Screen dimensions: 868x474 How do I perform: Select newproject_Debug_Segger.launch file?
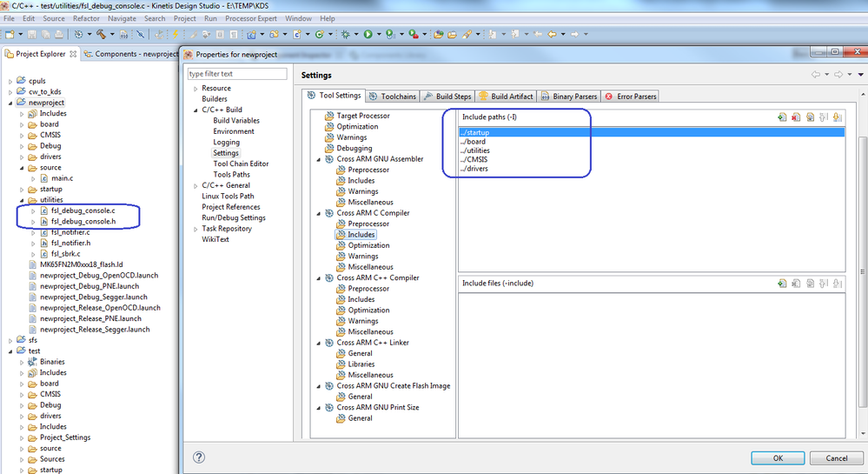coord(94,297)
